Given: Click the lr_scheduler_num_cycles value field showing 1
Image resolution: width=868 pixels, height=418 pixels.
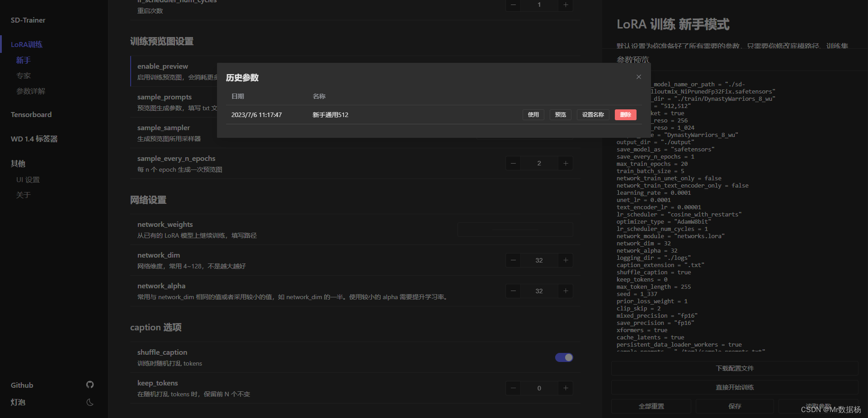Looking at the screenshot, I should [539, 5].
